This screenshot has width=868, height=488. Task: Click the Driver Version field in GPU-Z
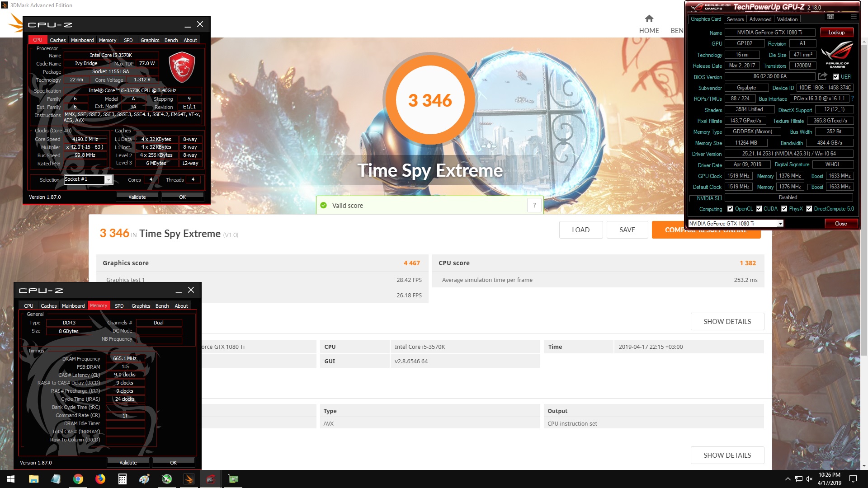click(788, 154)
